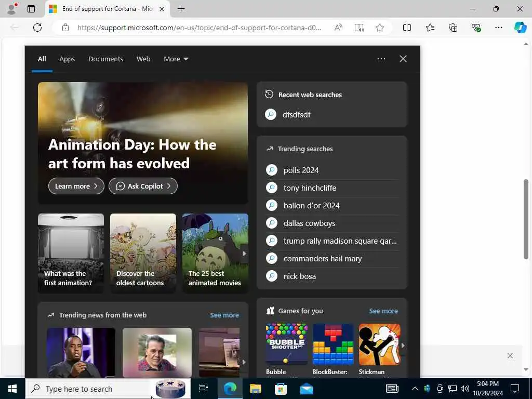
Task: Open the Favorites list
Action: coord(430,28)
